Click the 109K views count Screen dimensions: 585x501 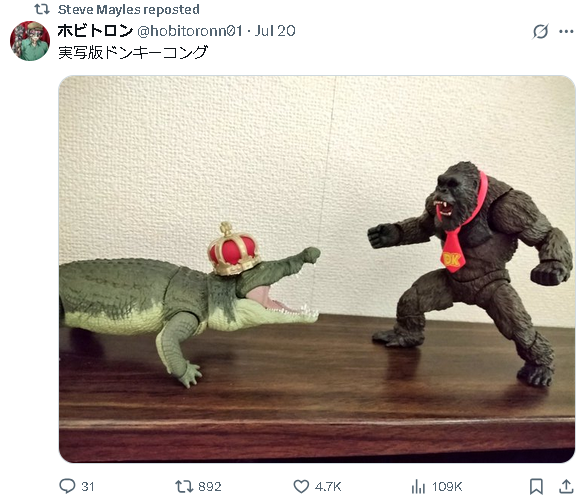point(447,486)
